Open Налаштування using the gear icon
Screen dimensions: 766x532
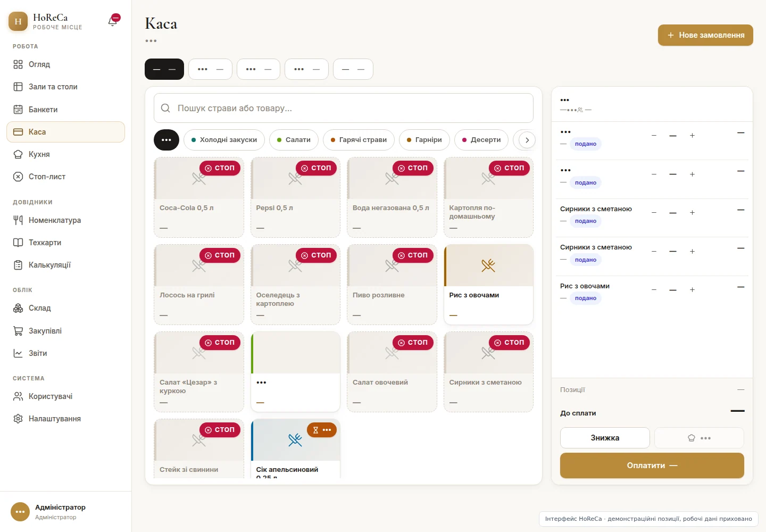point(18,419)
